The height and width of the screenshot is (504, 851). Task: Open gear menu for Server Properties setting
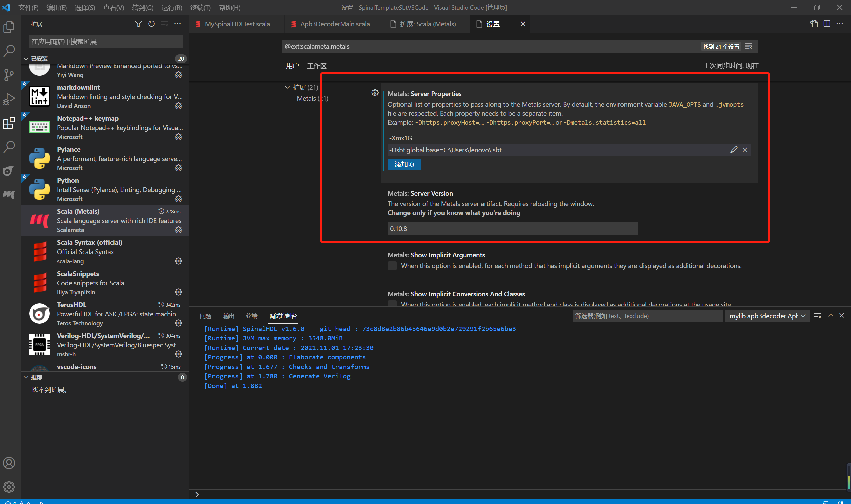click(x=375, y=93)
